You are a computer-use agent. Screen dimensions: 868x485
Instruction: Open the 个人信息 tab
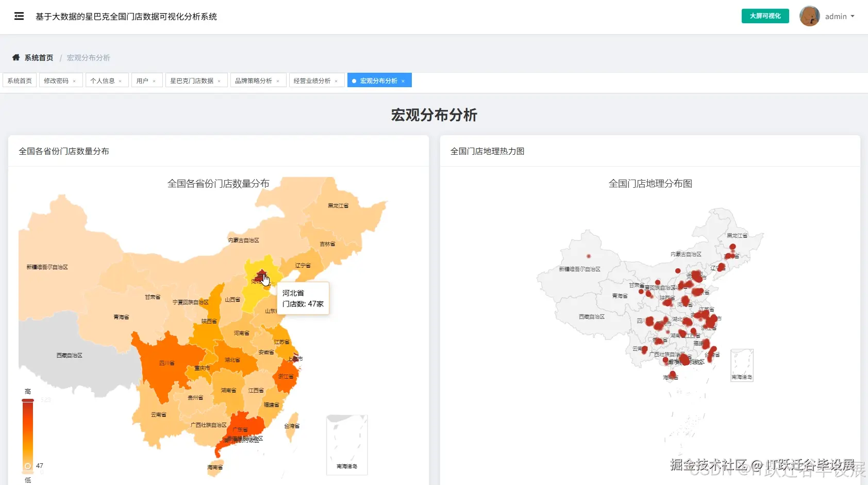coord(103,80)
